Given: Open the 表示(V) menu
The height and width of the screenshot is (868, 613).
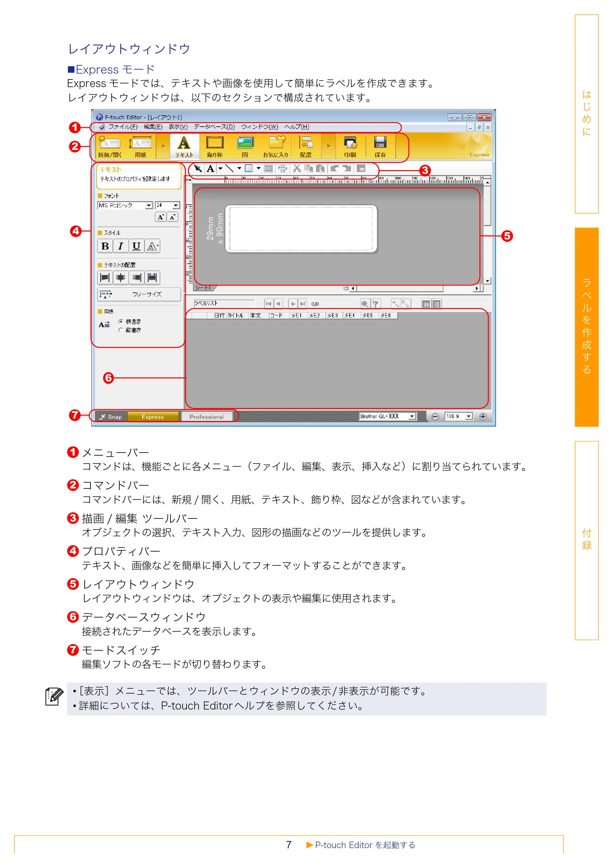Looking at the screenshot, I should [178, 127].
